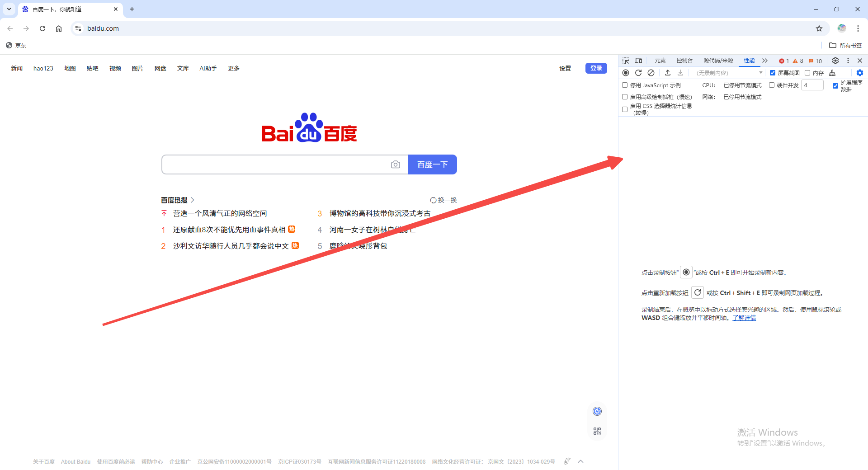Click the reload-and-record icon in Performance toolbar

pos(638,73)
